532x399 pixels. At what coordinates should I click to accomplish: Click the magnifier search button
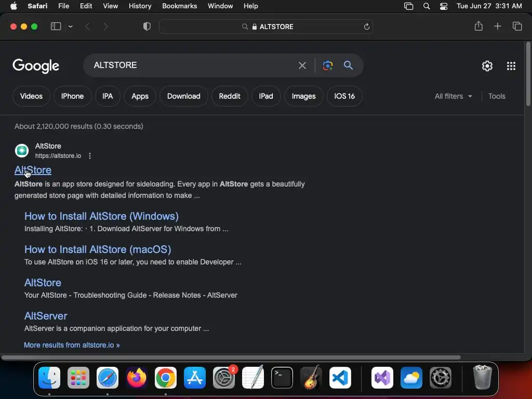click(348, 65)
